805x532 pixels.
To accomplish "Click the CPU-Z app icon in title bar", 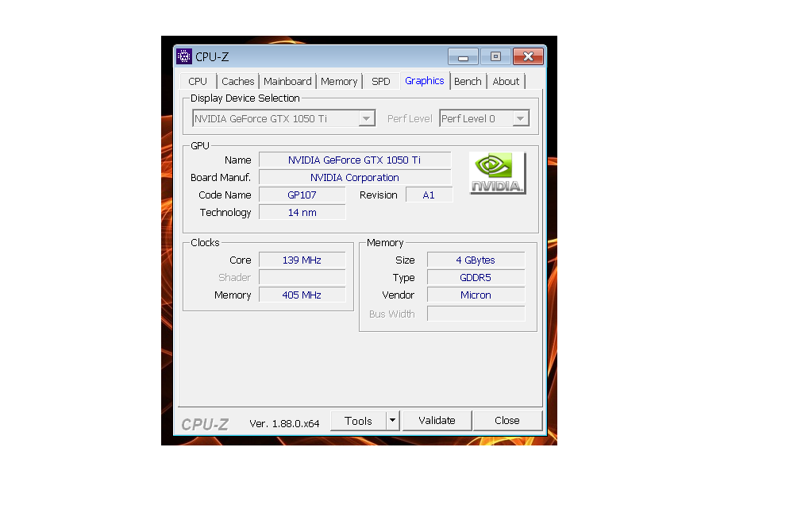I will pos(184,56).
